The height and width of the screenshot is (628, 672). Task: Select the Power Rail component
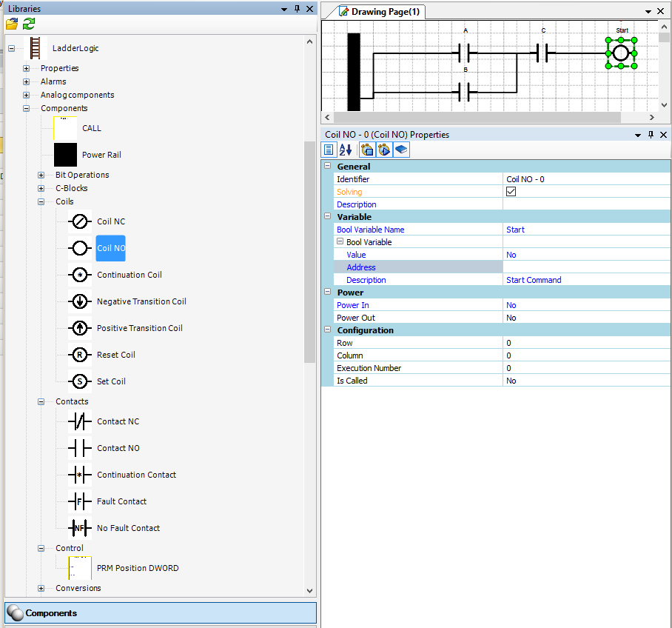(x=66, y=155)
